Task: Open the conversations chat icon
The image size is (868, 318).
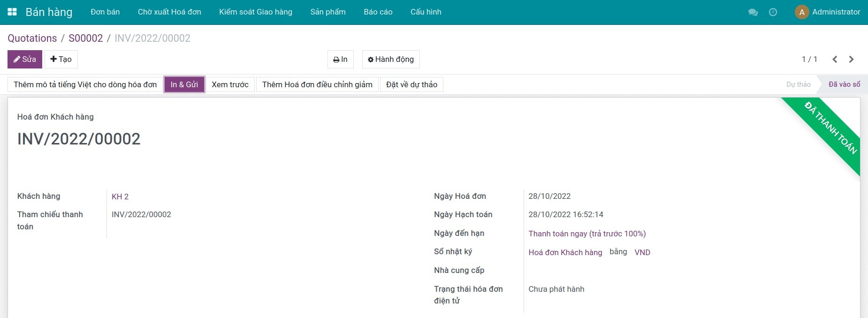Action: [753, 12]
